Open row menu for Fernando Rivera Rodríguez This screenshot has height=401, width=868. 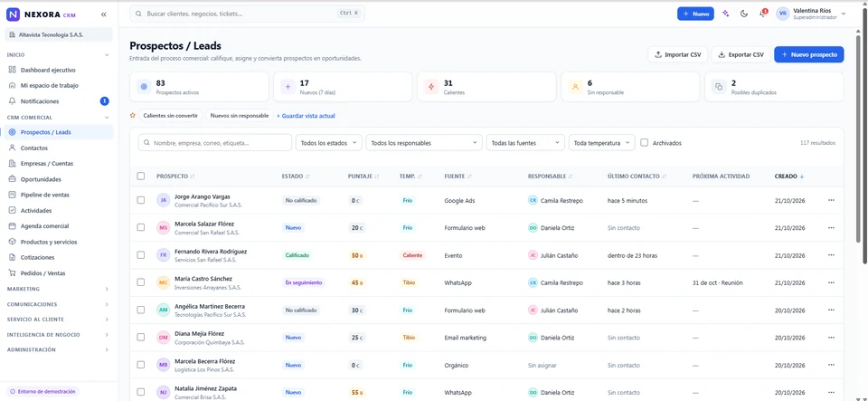tap(831, 254)
